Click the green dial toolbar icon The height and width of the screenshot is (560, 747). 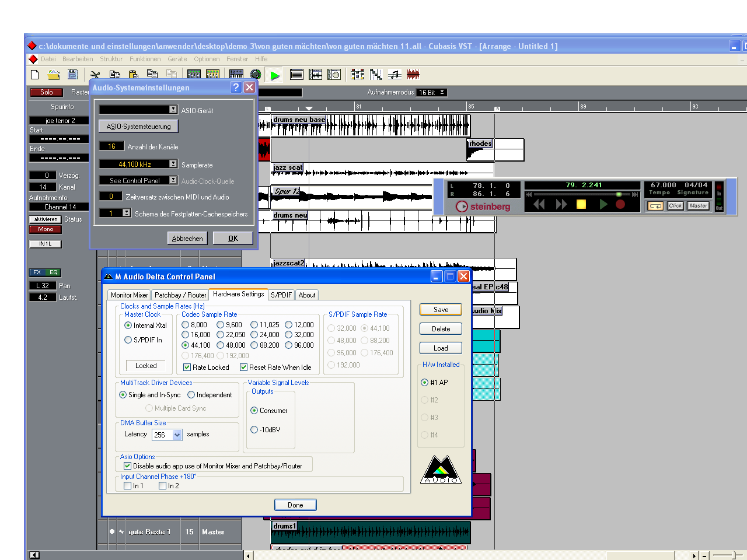tap(256, 75)
